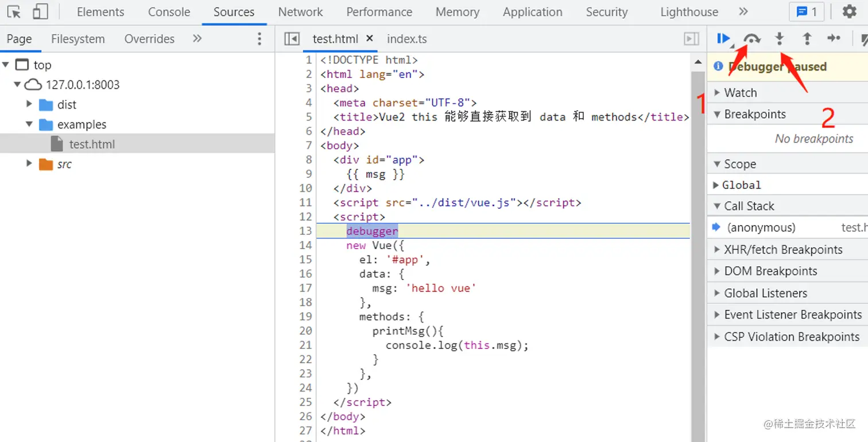The height and width of the screenshot is (442, 868).
Task: Switch to the Console tab
Action: (x=169, y=12)
